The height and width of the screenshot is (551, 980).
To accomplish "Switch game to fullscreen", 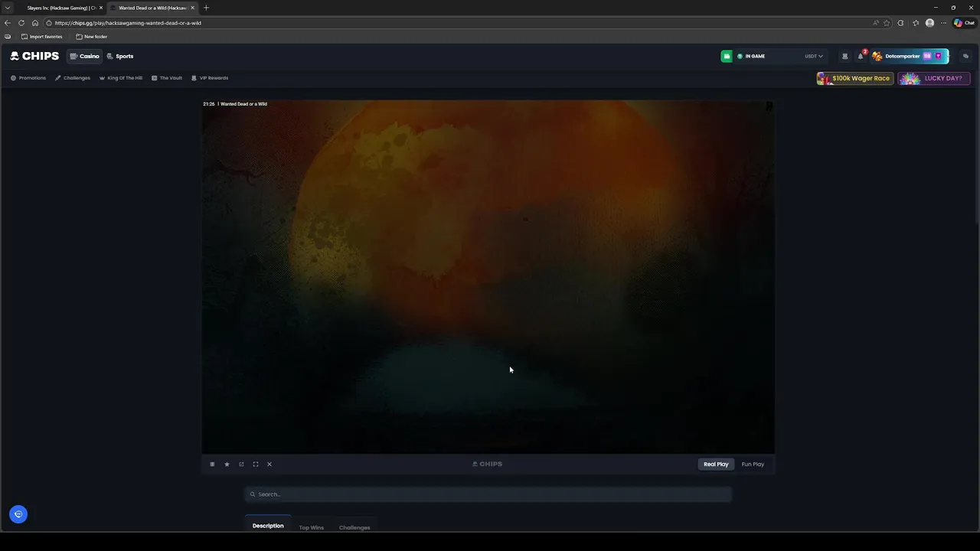I will pyautogui.click(x=256, y=464).
